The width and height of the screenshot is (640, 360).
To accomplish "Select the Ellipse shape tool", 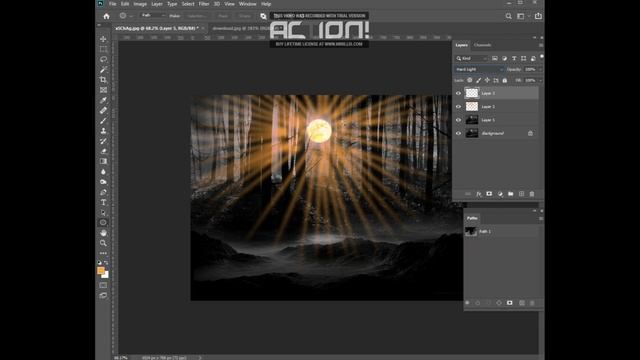I will pos(103,222).
